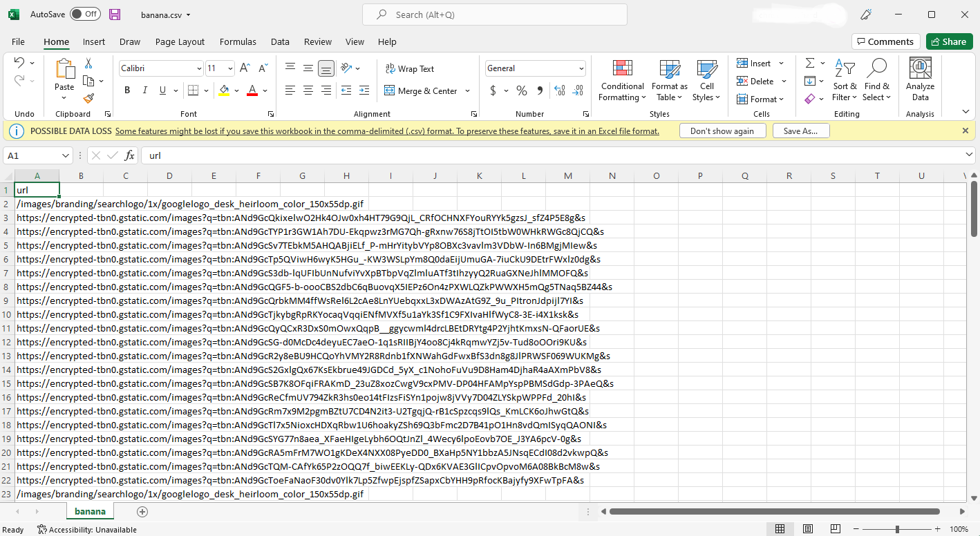Screen dimensions: 980x536
Task: Click in the Search box
Action: (495, 15)
